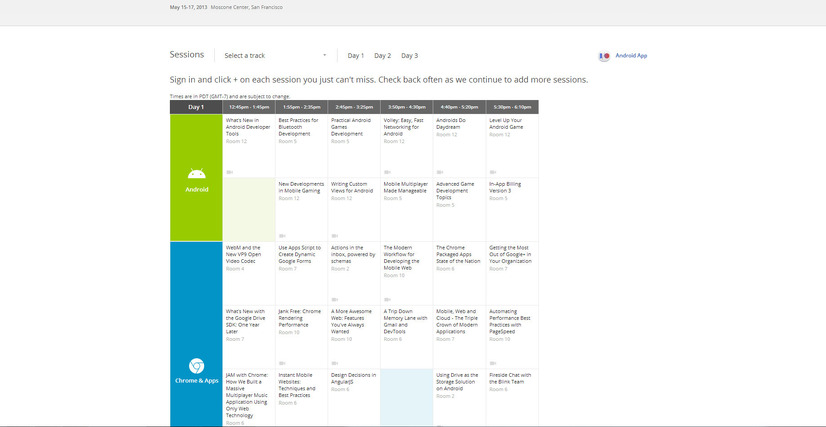
Task: Click video icon in Jank Free Chrome Rendering session
Action: tap(282, 363)
